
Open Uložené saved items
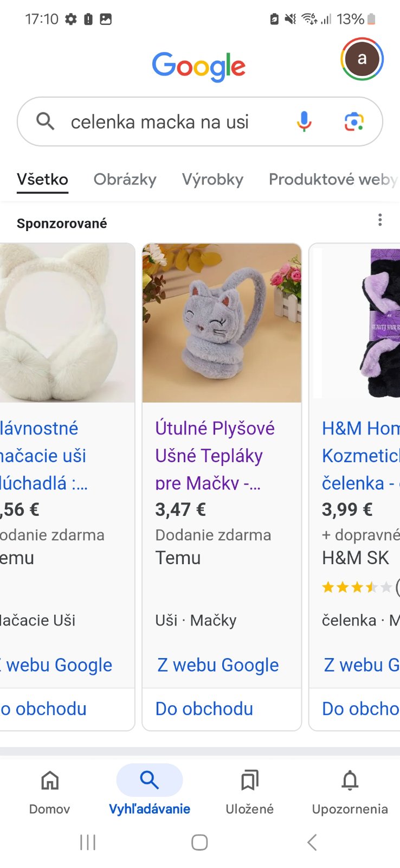pyautogui.click(x=250, y=792)
